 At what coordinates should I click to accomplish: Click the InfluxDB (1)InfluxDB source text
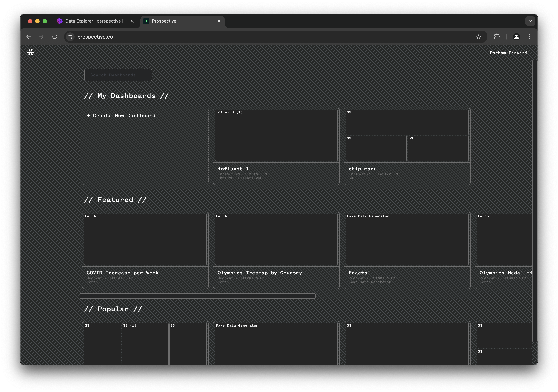click(240, 178)
